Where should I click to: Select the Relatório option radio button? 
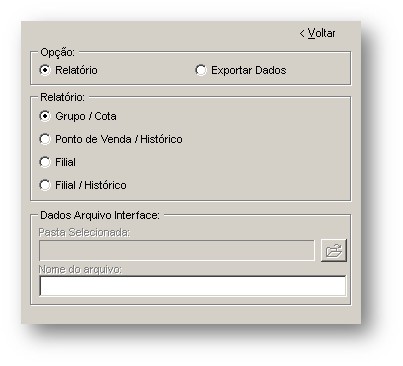45,70
